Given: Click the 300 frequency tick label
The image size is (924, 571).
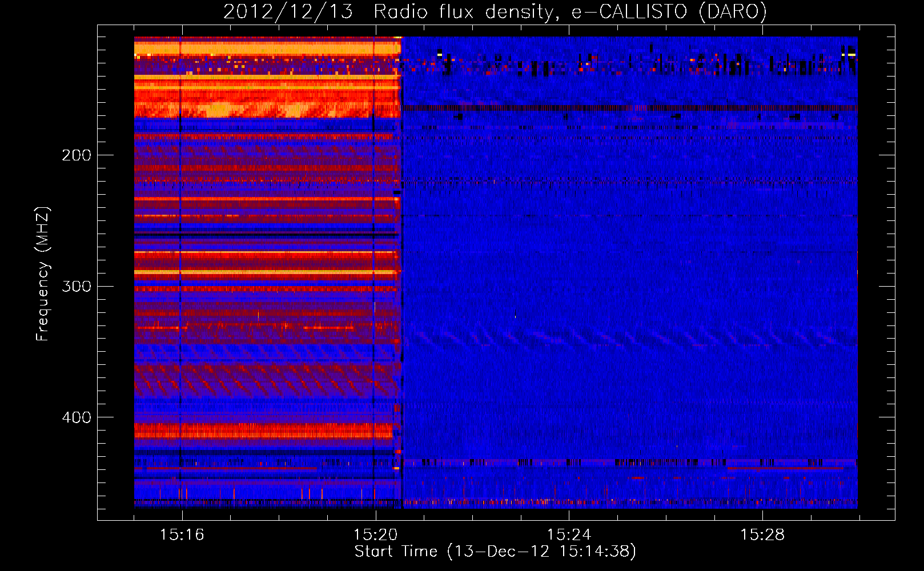Looking at the screenshot, I should [77, 286].
